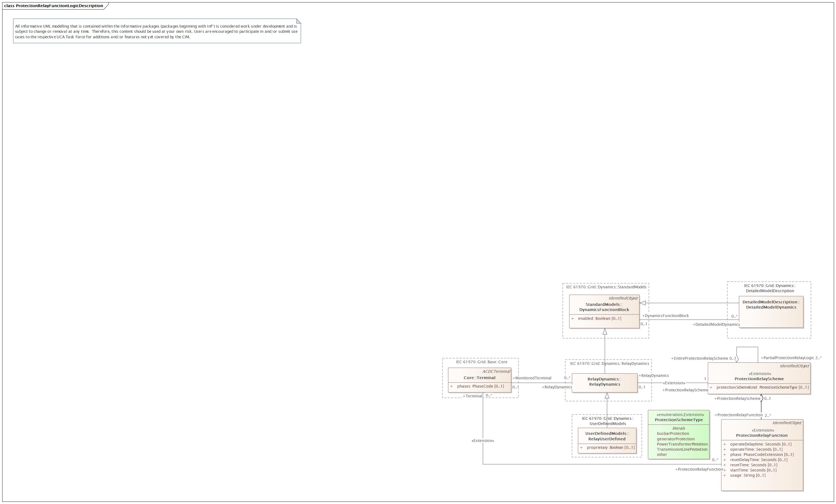Click the '+ProtectionRelayFunction' role label near bottom line
The height and width of the screenshot is (504, 836).
point(699,469)
